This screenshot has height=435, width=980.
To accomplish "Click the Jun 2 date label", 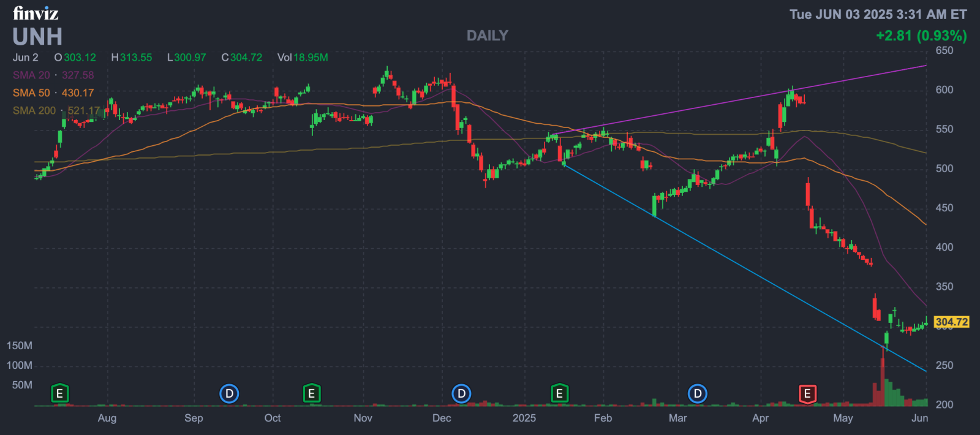I will pos(26,57).
